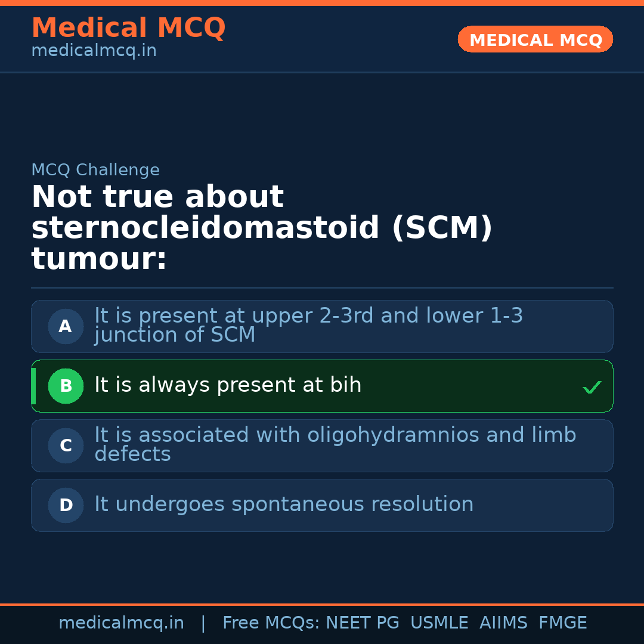Viewport: 644px width, 644px height.
Task: Click the letter D circle badge
Action: (66, 506)
